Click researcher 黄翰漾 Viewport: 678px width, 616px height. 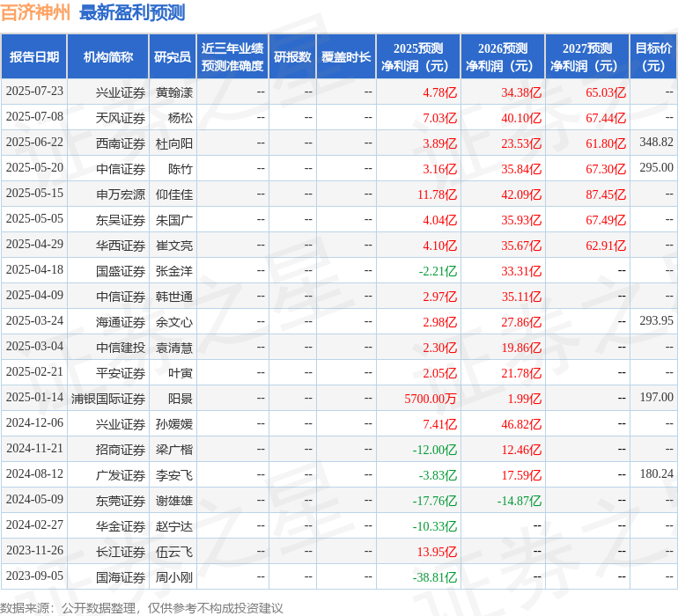click(x=174, y=92)
